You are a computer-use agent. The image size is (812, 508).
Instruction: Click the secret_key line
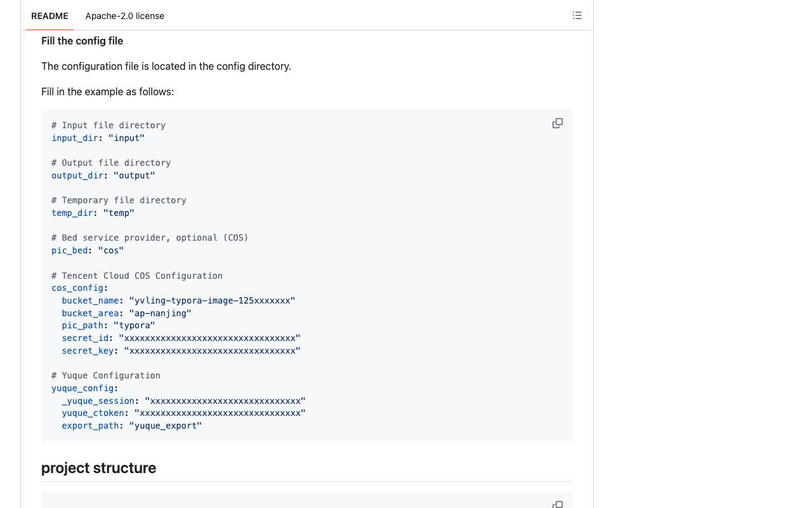pyautogui.click(x=181, y=351)
